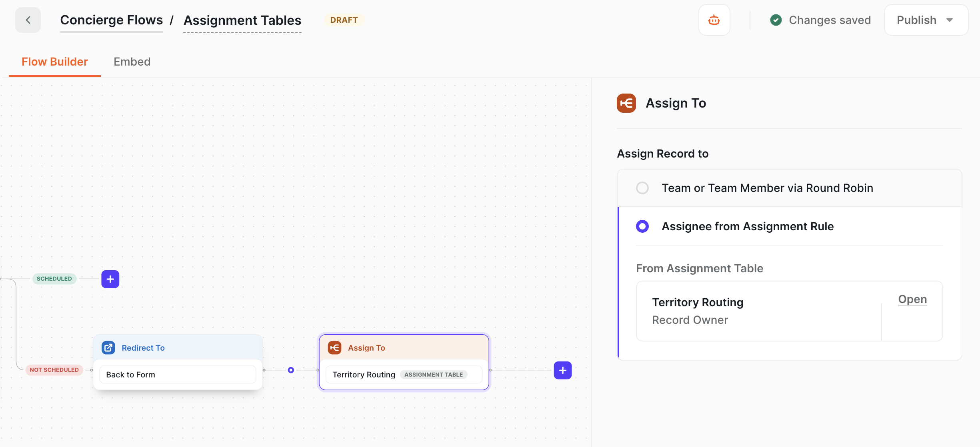Click the Assign To node icon on canvas

click(334, 348)
